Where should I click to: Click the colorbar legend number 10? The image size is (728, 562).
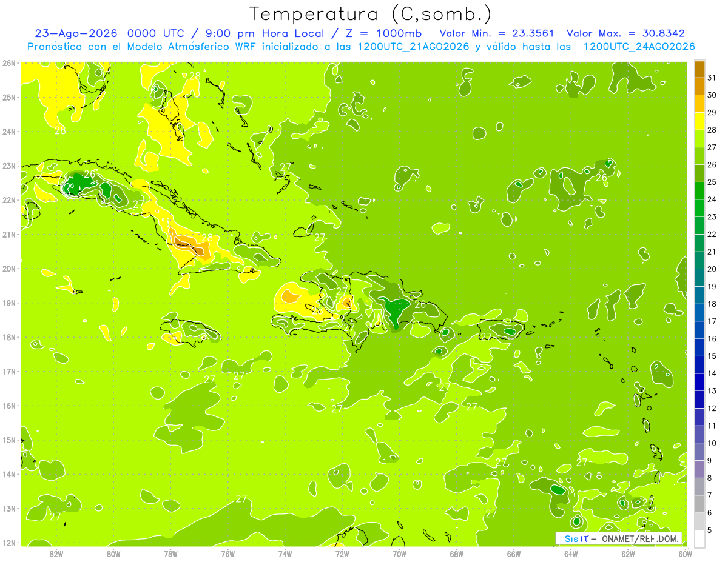pos(712,443)
